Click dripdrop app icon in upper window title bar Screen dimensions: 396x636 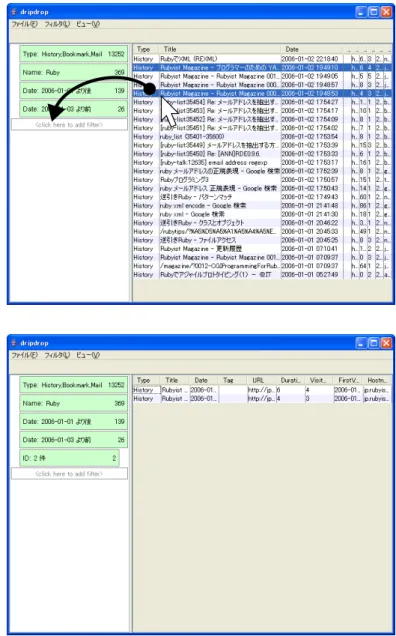14,12
